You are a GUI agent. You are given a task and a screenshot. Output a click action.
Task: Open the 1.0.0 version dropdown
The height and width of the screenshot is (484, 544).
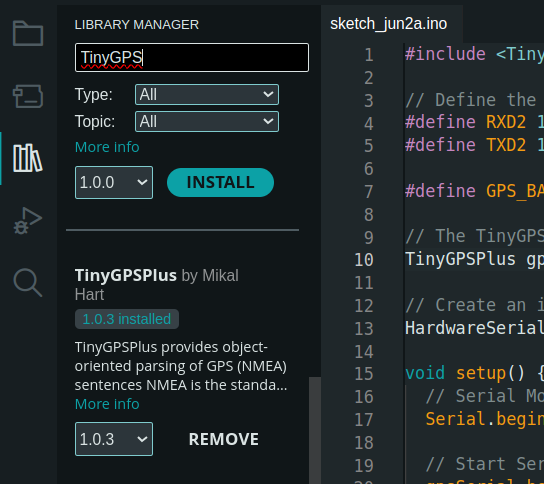click(114, 182)
